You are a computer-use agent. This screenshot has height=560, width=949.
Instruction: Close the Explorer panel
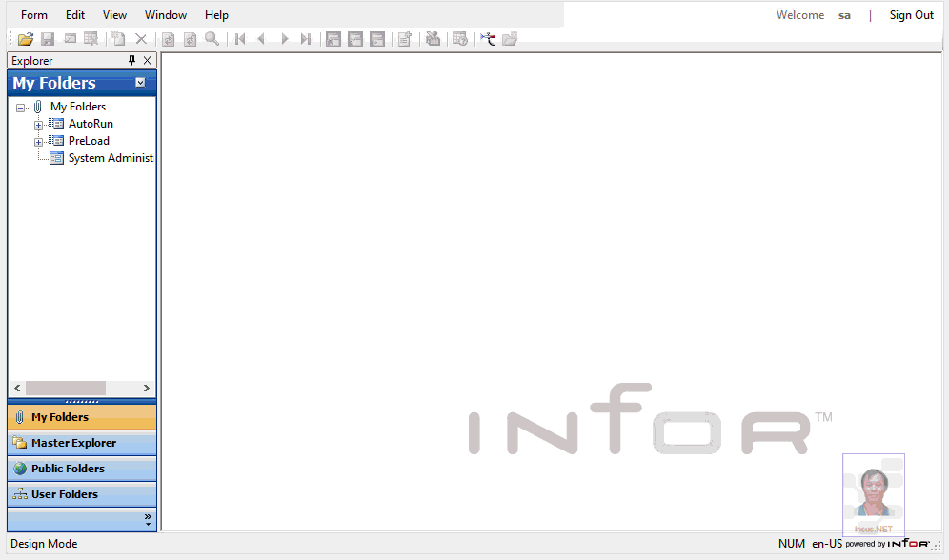[147, 61]
